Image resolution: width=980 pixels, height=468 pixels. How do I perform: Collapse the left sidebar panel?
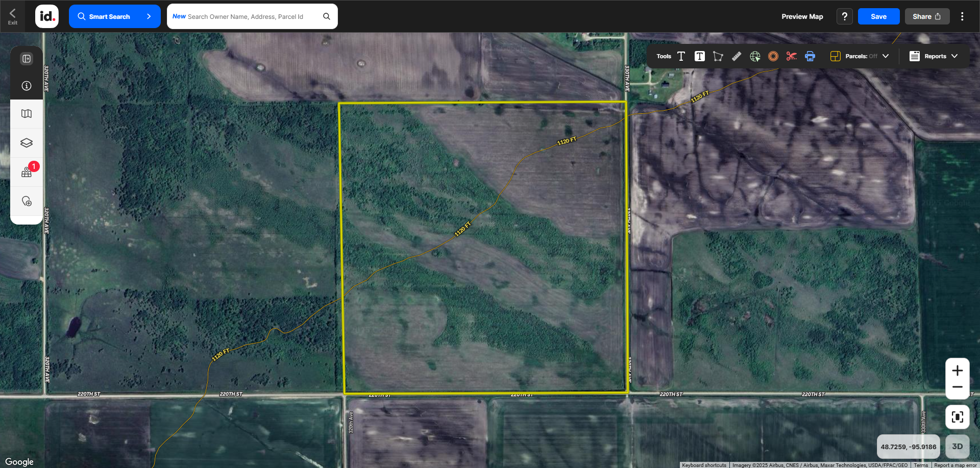tap(27, 58)
